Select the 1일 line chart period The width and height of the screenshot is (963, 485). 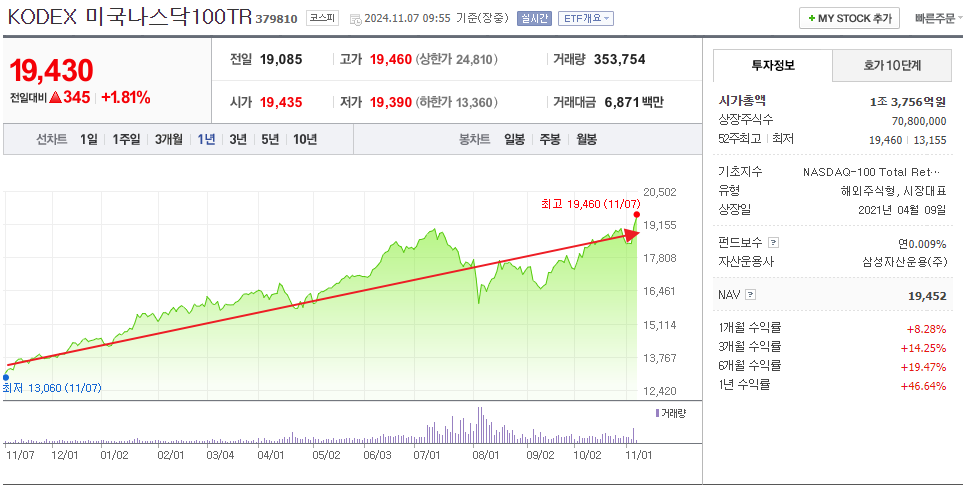(x=88, y=139)
